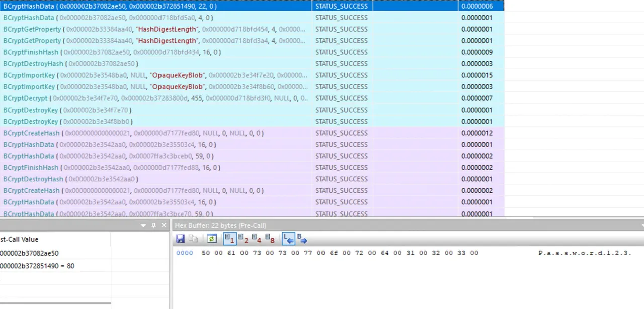Image resolution: width=644 pixels, height=309 pixels.
Task: Click the first BCryptCreateHash call row
Action: (252, 133)
